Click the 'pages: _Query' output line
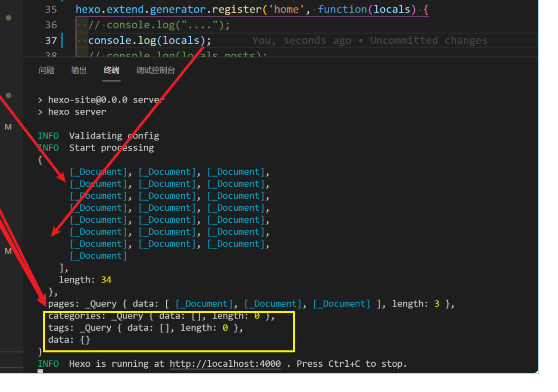This screenshot has width=558, height=392. 251,304
